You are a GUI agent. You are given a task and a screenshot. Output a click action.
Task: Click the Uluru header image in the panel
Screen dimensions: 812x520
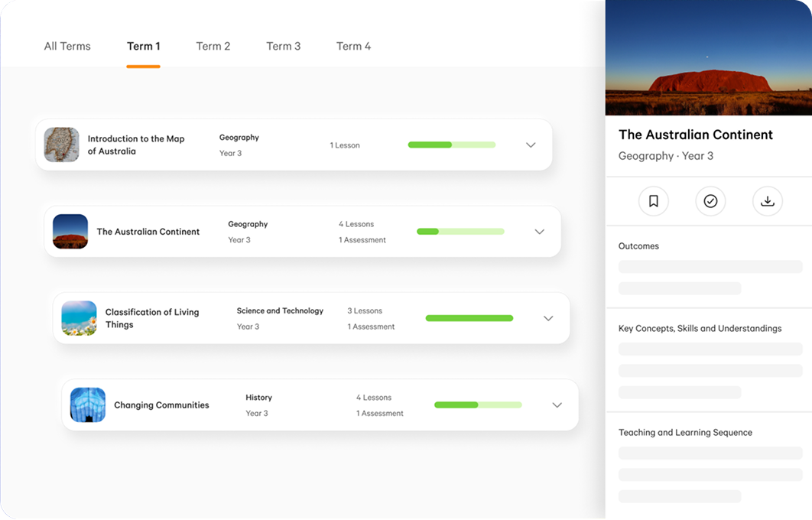click(708, 57)
